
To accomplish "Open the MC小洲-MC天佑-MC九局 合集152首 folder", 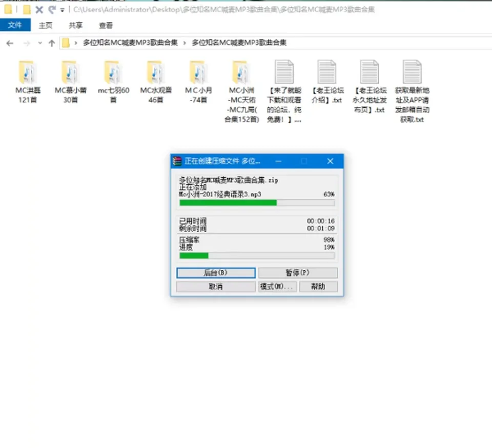I will [x=241, y=91].
